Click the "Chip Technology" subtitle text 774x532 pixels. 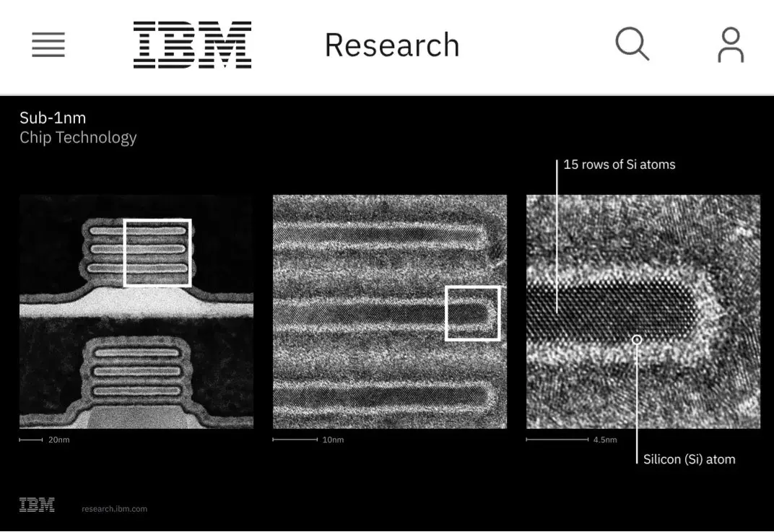[x=78, y=138]
